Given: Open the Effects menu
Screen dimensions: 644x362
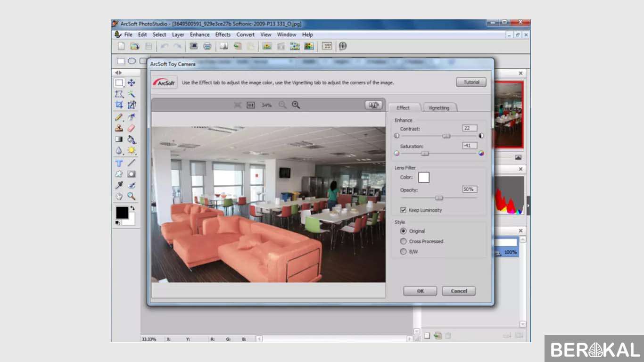Looking at the screenshot, I should click(223, 34).
